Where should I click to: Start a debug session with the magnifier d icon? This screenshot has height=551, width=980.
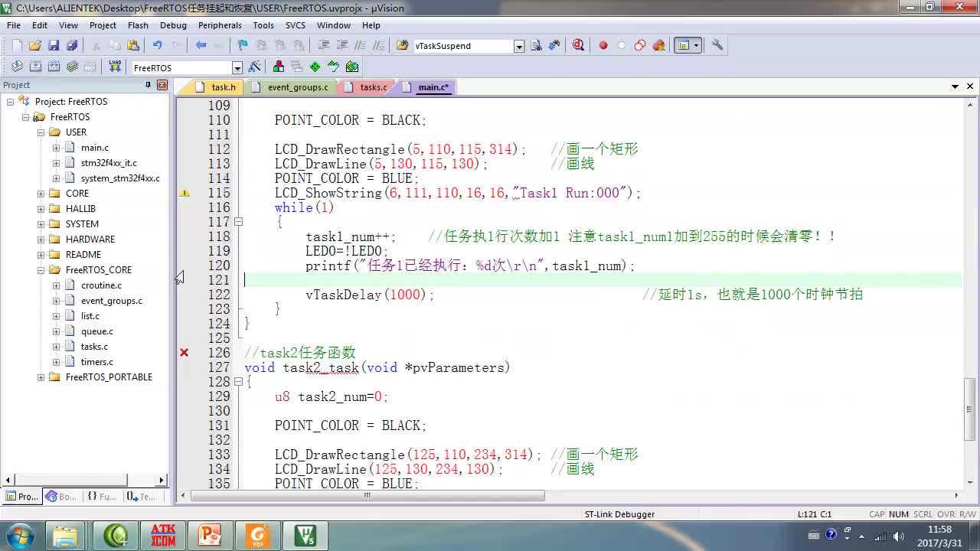point(578,46)
